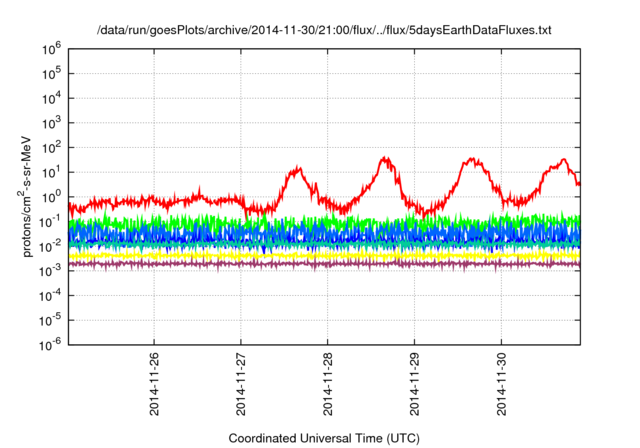Click the 10^-2 y-axis tick label
The width and height of the screenshot is (640, 448).
coord(50,246)
